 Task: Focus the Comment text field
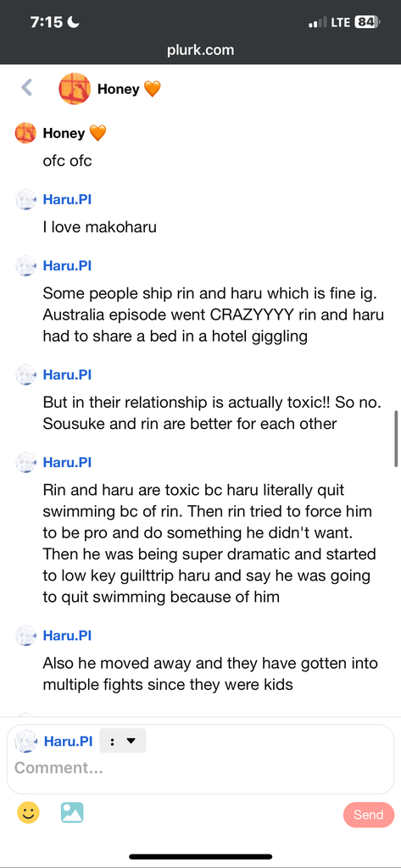tap(200, 768)
